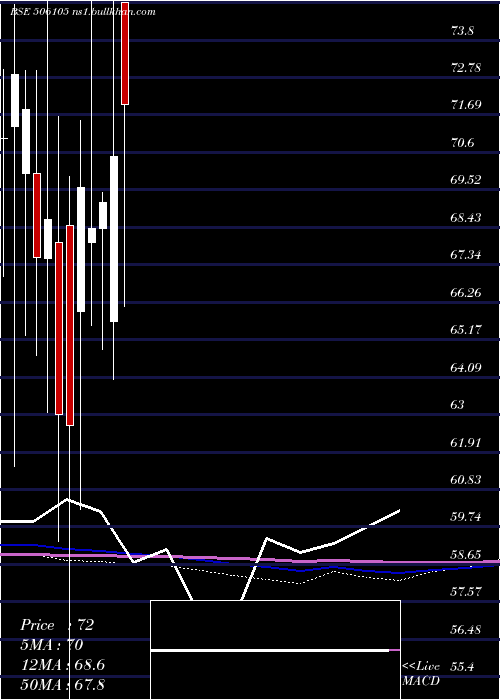Click the 71.69 price axis label
The image size is (500, 700).
coord(467,105)
